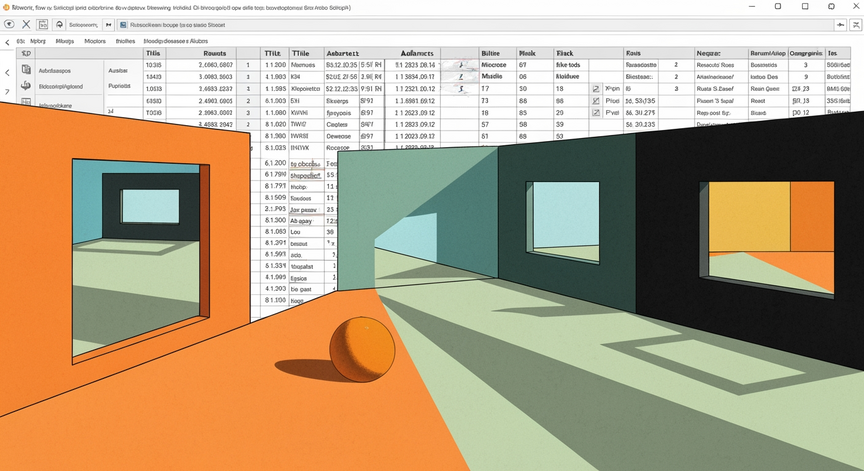864x471 pixels.
Task: Click the X icon in the top toolbar
Action: coord(26,25)
